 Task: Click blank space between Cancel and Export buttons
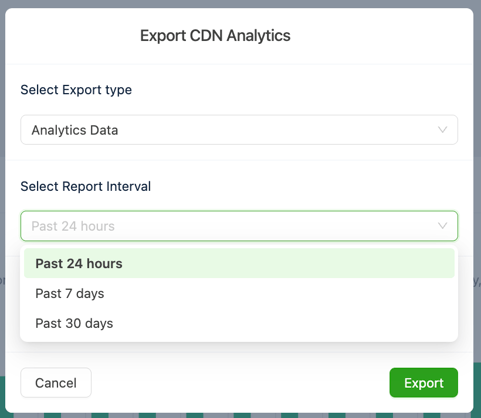click(x=240, y=383)
